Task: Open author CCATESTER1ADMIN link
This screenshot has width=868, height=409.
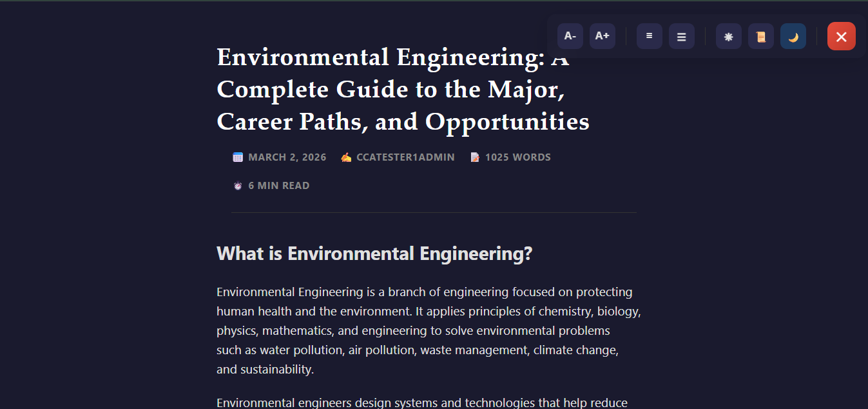Action: (405, 157)
